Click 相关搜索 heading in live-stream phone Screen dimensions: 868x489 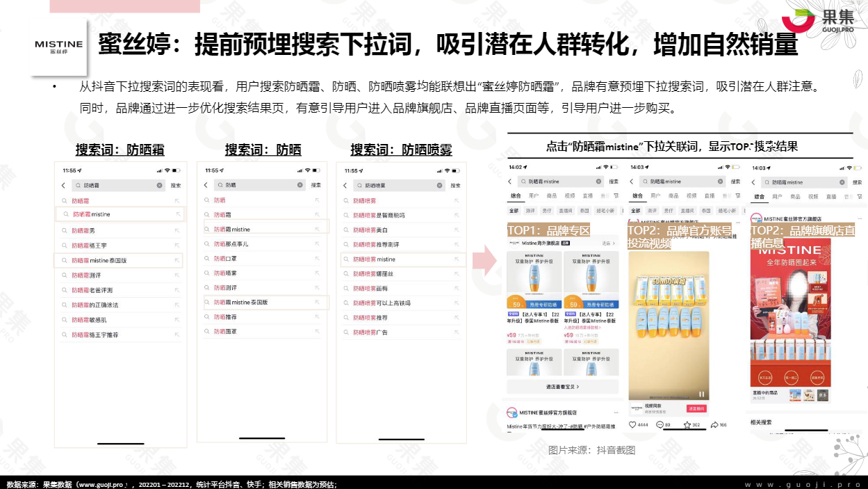761,422
